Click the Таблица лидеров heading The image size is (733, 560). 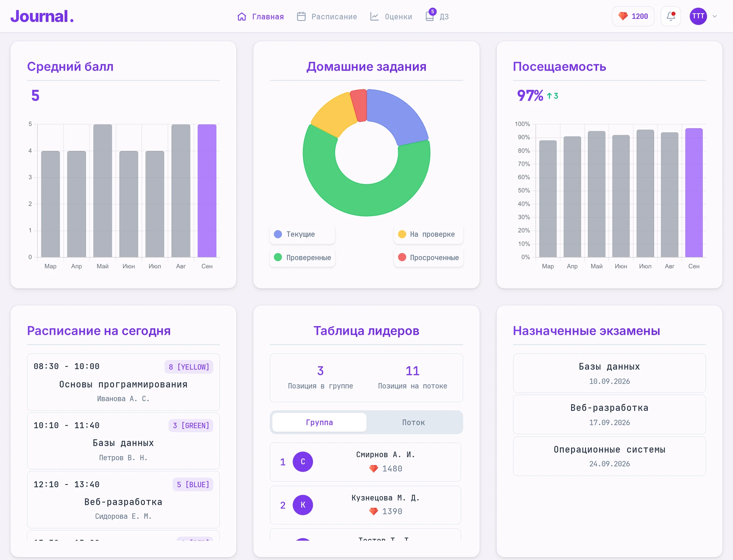[366, 331]
